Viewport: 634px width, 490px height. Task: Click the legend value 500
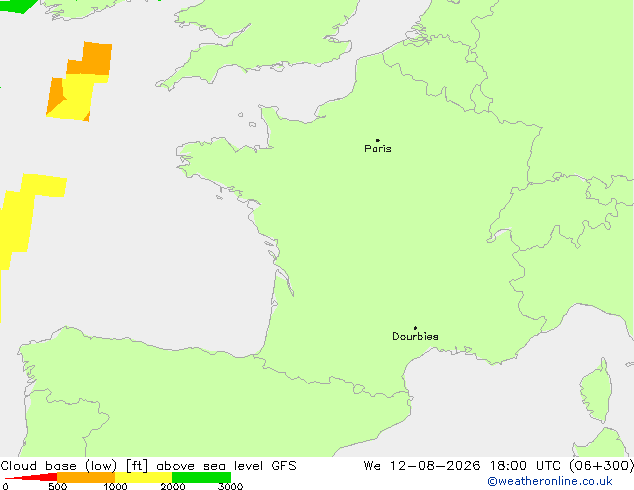pyautogui.click(x=57, y=486)
